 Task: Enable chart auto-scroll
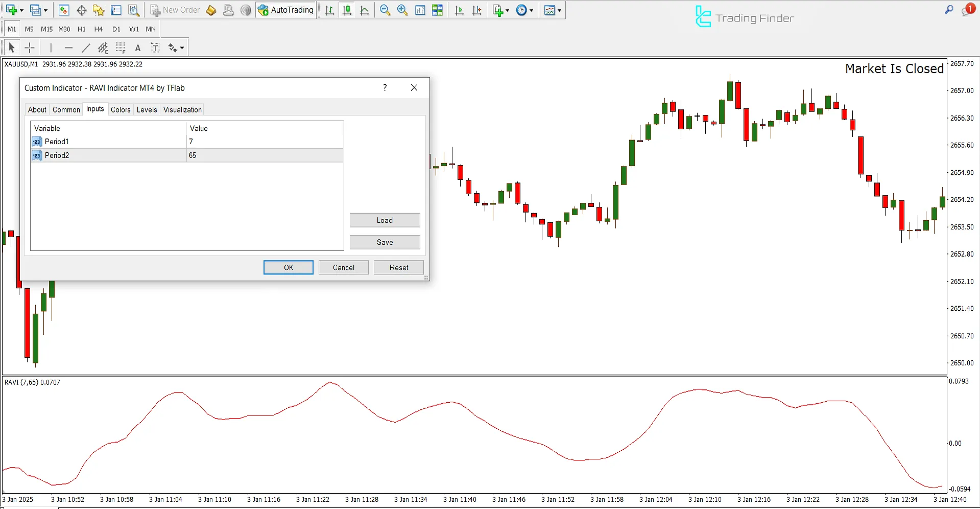(459, 10)
